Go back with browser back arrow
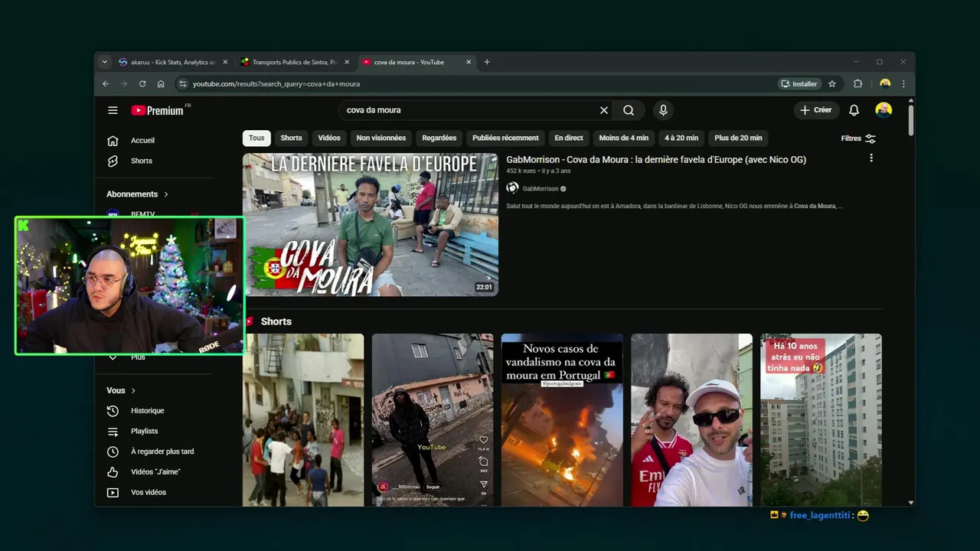 106,84
